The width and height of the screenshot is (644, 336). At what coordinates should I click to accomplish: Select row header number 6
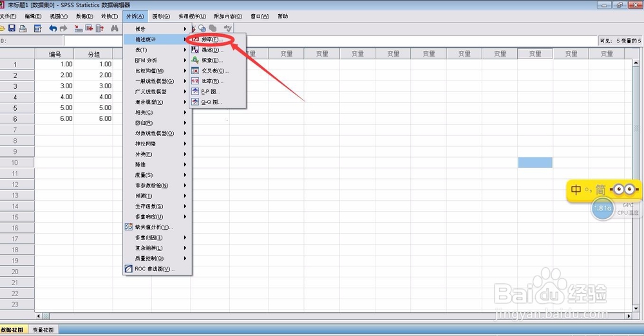[x=15, y=118]
